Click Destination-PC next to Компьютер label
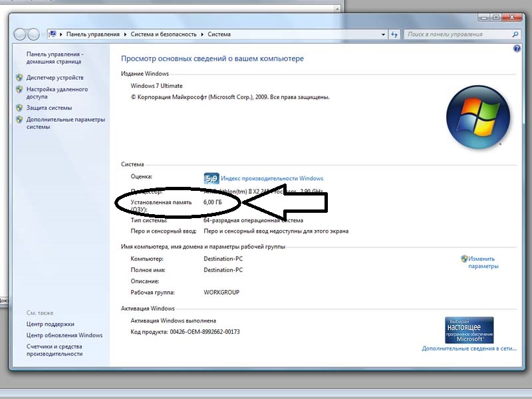Viewport: 532px width, 399px height. [x=223, y=259]
